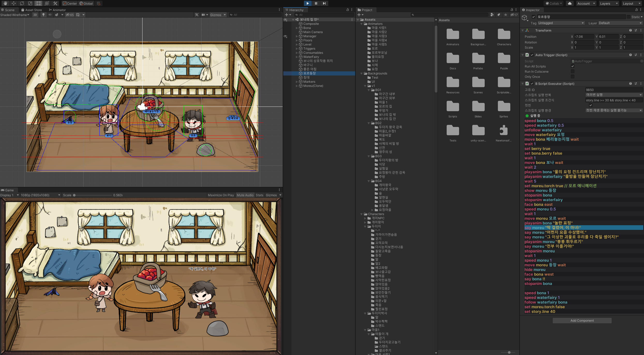
Task: Switch to the Animator tab
Action: [x=57, y=10]
